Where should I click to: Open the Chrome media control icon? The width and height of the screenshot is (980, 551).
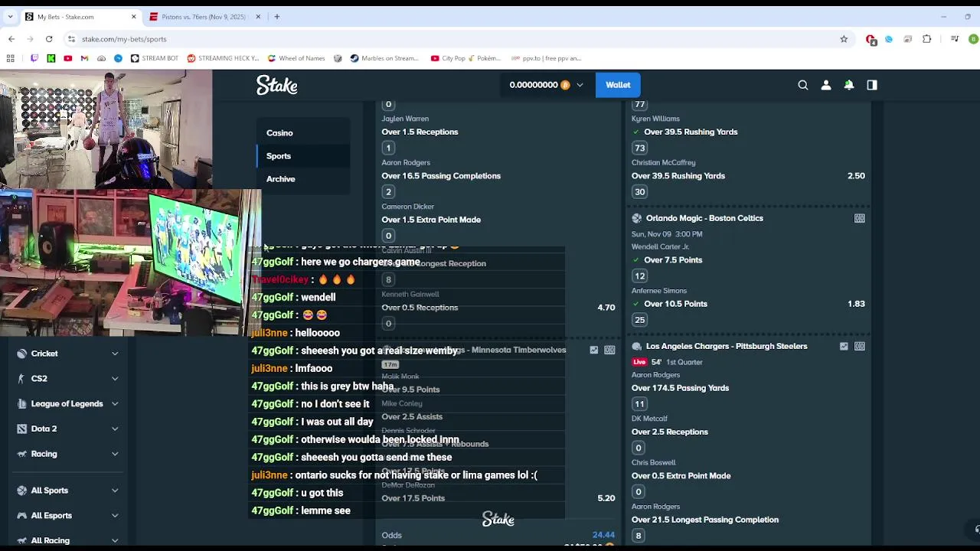point(954,39)
